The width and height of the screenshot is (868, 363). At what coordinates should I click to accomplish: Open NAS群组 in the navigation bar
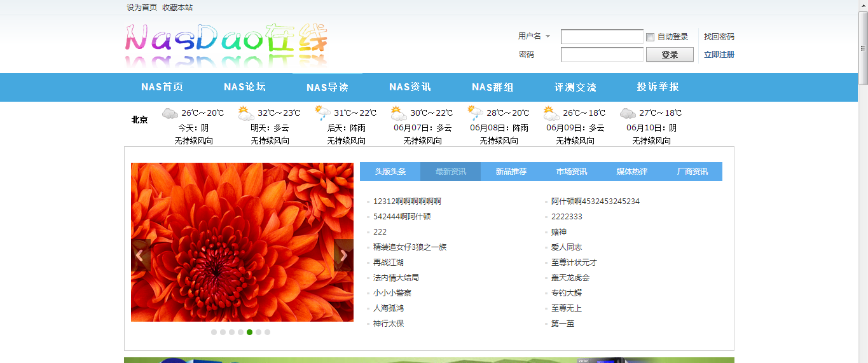pyautogui.click(x=493, y=87)
